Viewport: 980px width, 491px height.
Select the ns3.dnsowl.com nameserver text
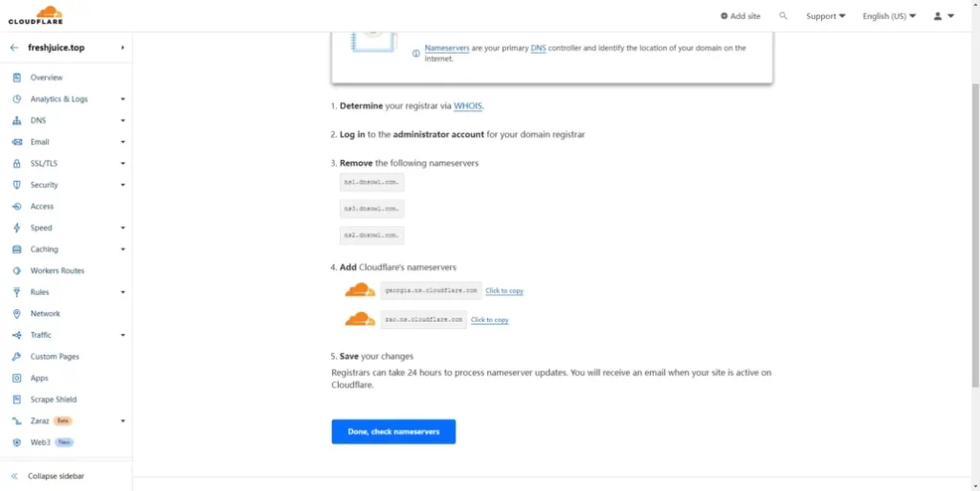372,209
